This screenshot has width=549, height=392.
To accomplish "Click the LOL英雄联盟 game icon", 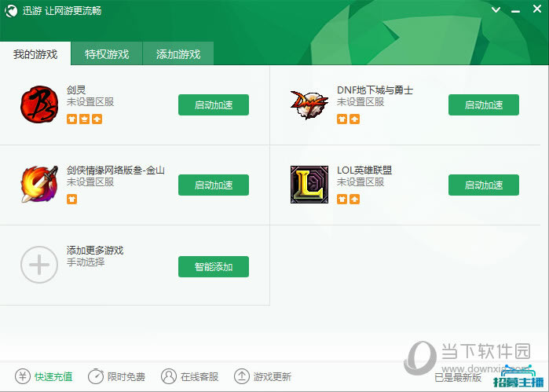I will (309, 185).
